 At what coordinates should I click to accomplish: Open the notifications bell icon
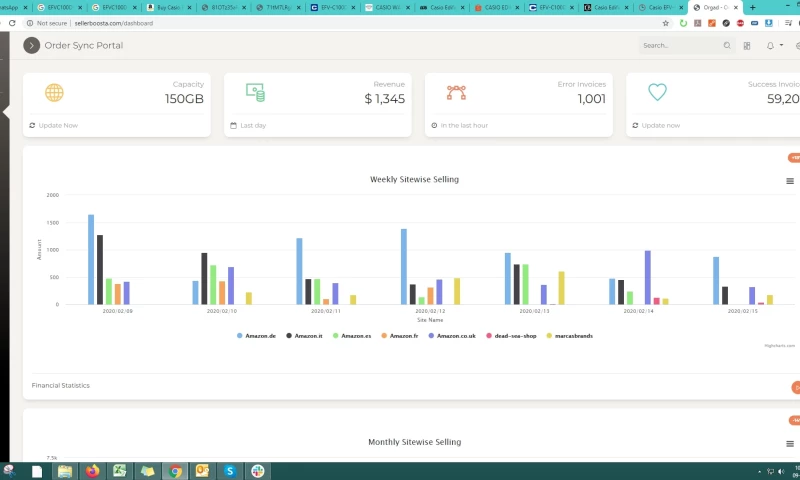pos(770,45)
